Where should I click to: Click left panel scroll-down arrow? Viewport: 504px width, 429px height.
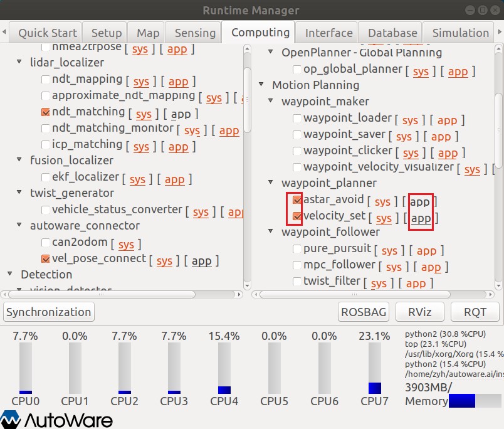(247, 285)
